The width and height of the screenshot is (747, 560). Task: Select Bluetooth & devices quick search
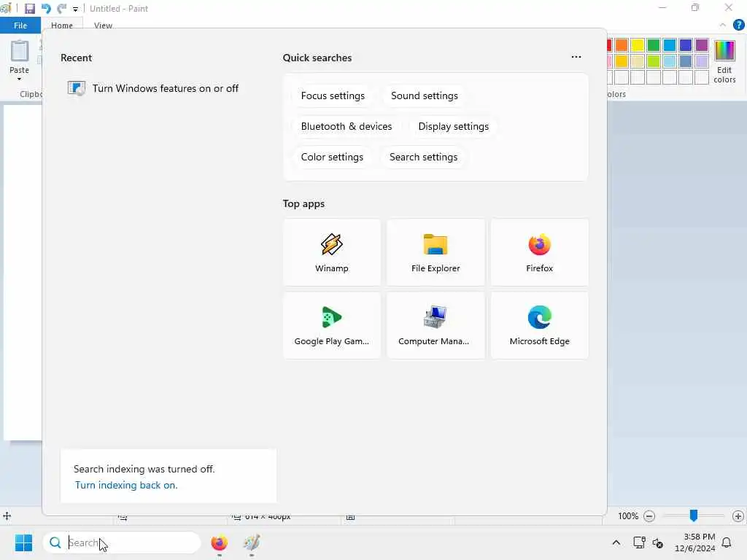[x=347, y=126]
